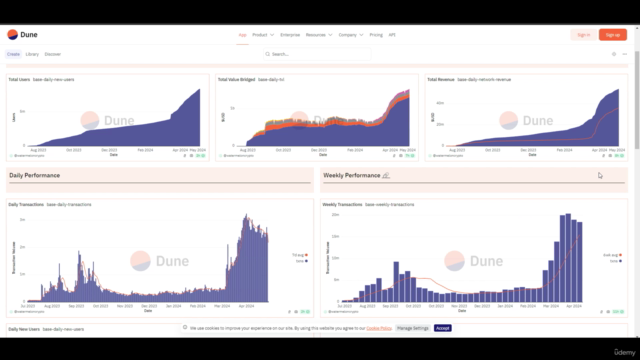The width and height of the screenshot is (640, 360).
Task: Click the Daily Transactions chart title
Action: (x=26, y=204)
